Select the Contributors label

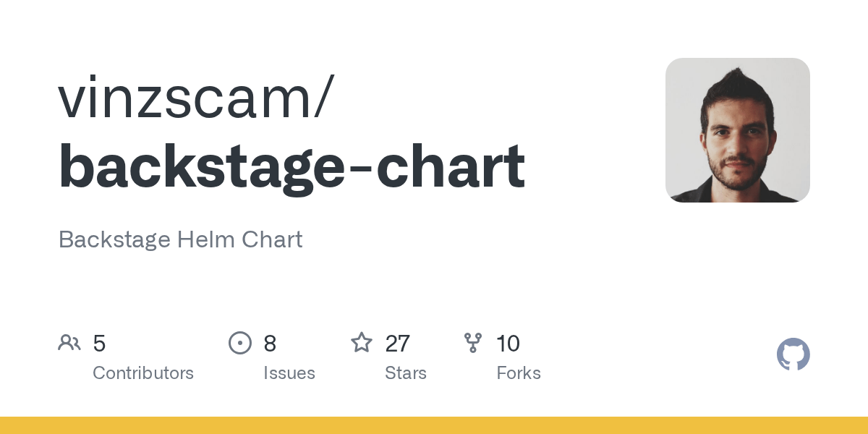pyautogui.click(x=143, y=373)
